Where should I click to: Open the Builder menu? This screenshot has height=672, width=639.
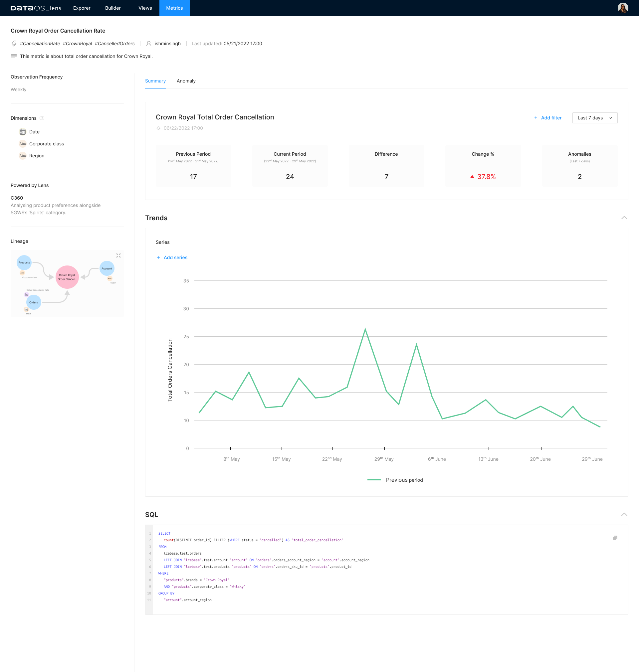(x=113, y=8)
